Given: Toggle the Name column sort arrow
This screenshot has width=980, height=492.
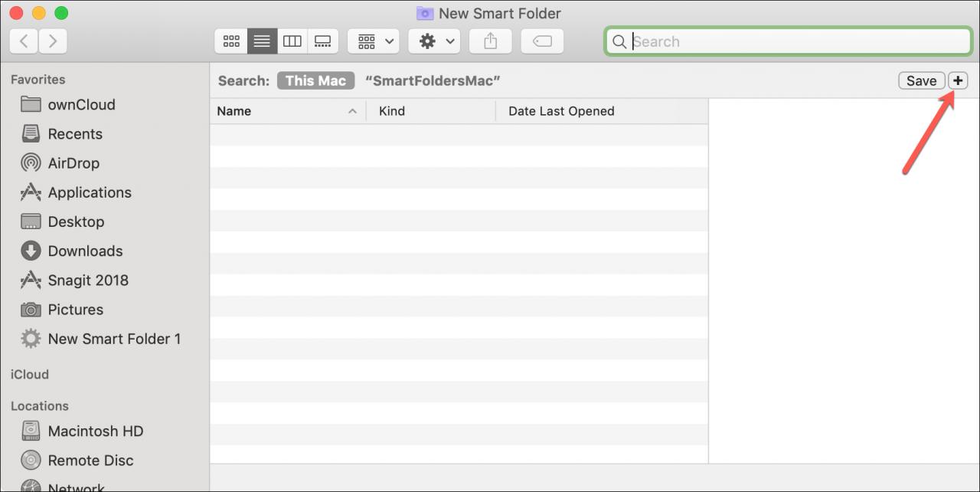Looking at the screenshot, I should [352, 111].
